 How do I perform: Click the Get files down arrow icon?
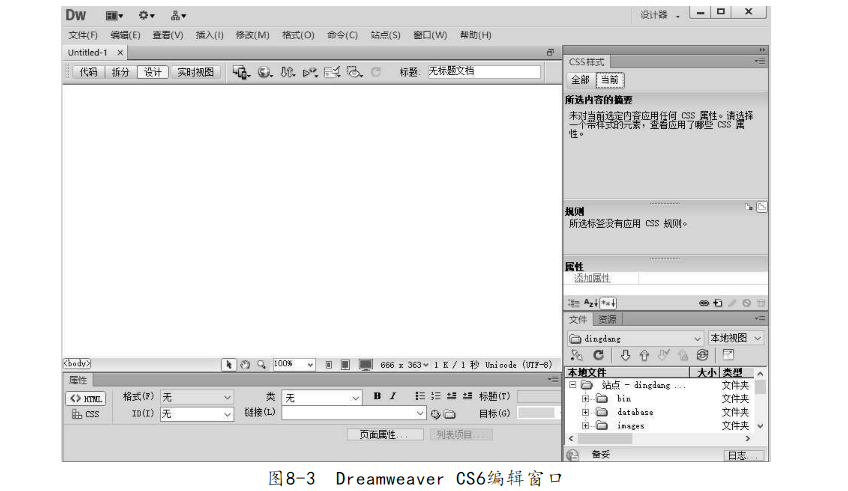pos(625,355)
